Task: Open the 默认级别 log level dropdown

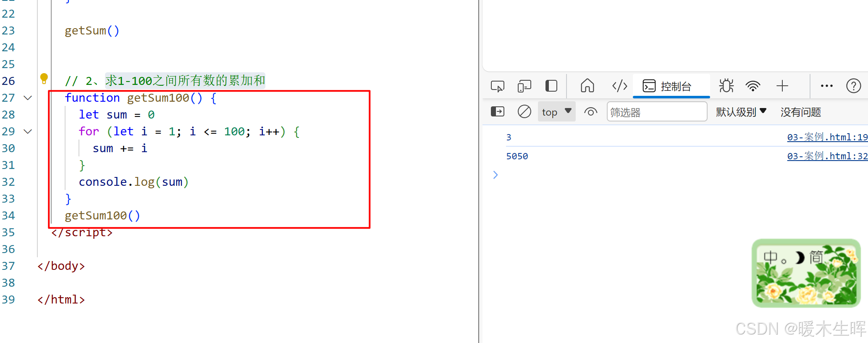Action: [x=741, y=112]
